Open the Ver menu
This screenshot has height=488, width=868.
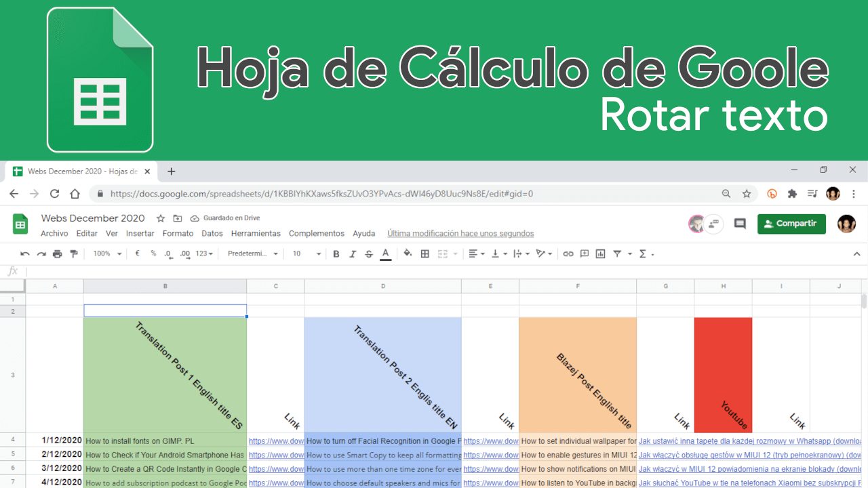tap(112, 233)
